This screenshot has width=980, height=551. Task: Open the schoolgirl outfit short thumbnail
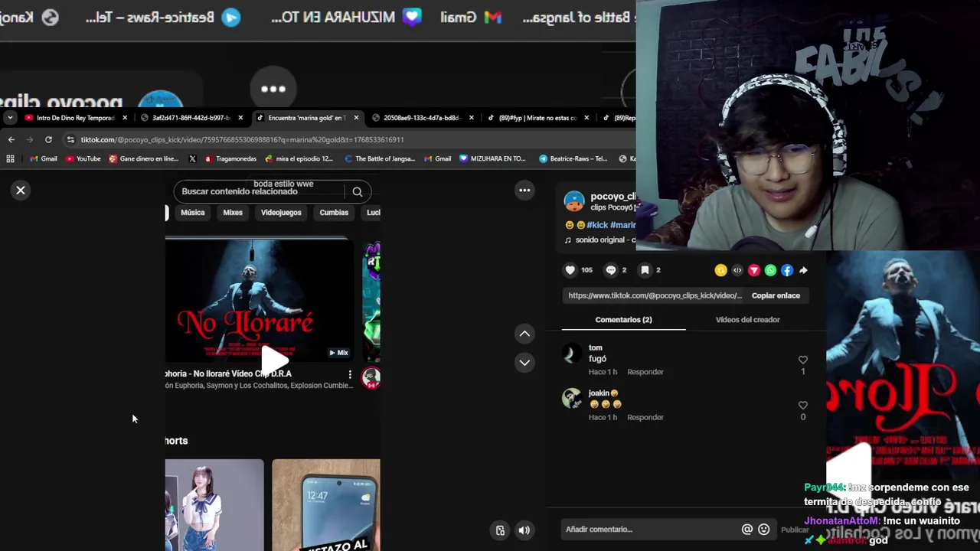click(214, 505)
